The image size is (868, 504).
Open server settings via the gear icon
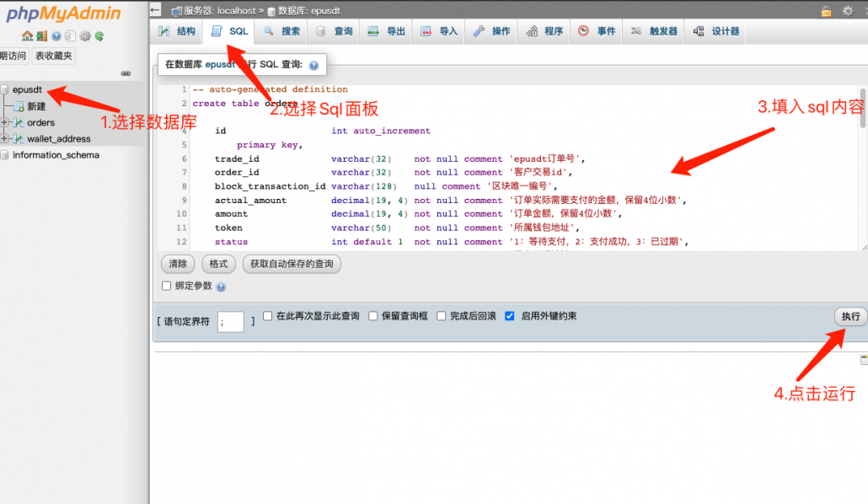(84, 35)
